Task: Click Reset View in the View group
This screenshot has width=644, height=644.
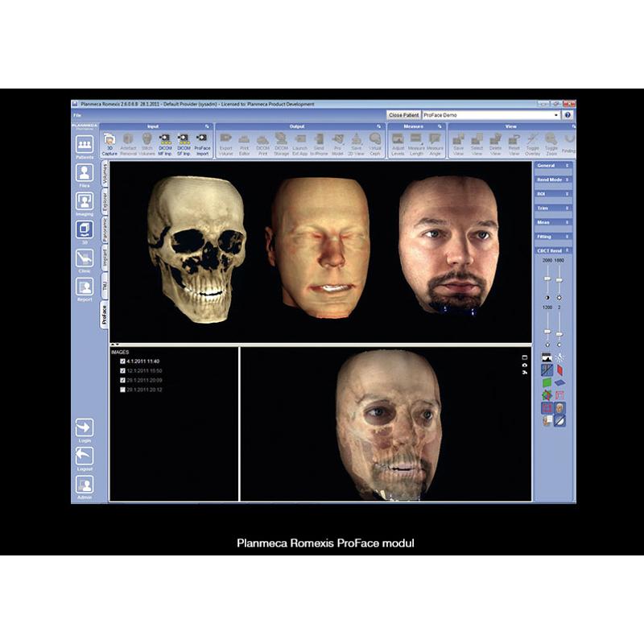Action: [514, 144]
